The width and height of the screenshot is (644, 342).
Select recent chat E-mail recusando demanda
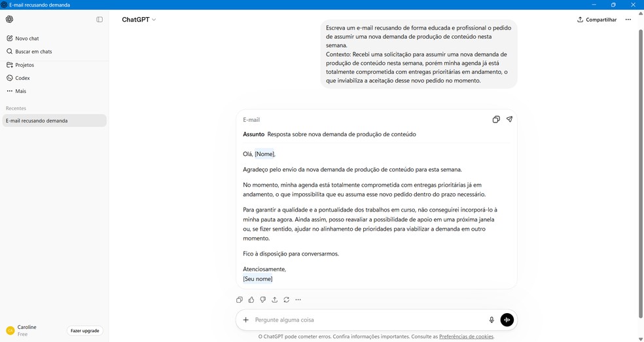(54, 121)
